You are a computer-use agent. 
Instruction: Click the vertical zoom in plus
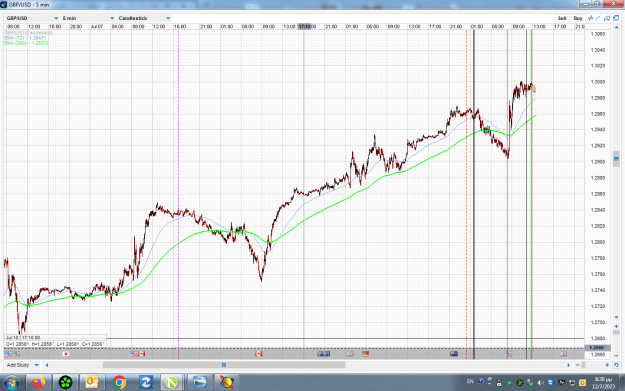[x=616, y=326]
